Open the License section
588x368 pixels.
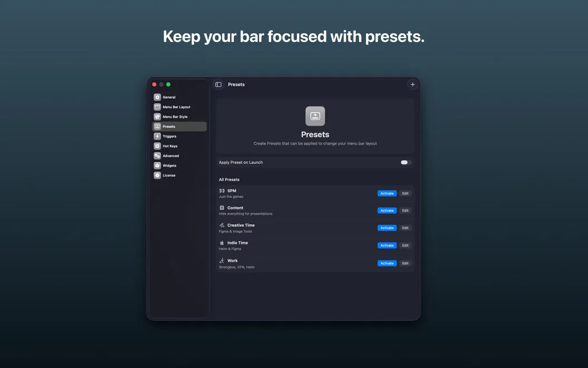(179, 176)
